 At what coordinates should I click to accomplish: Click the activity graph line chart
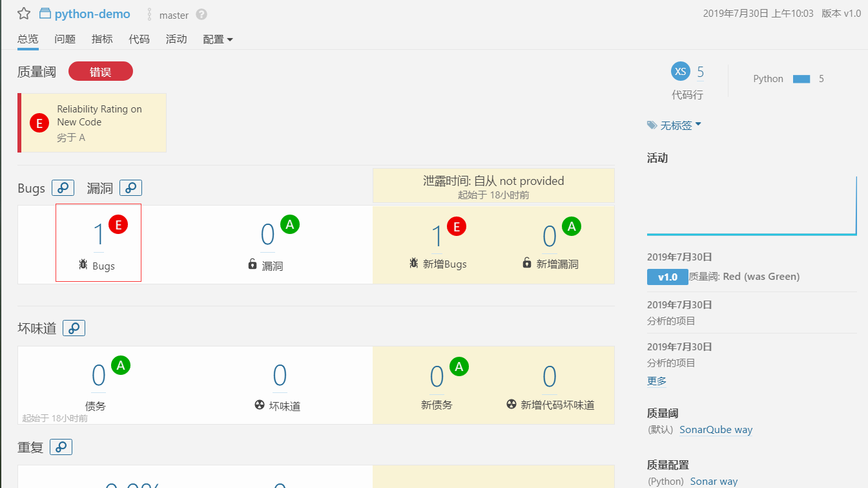[x=752, y=205]
